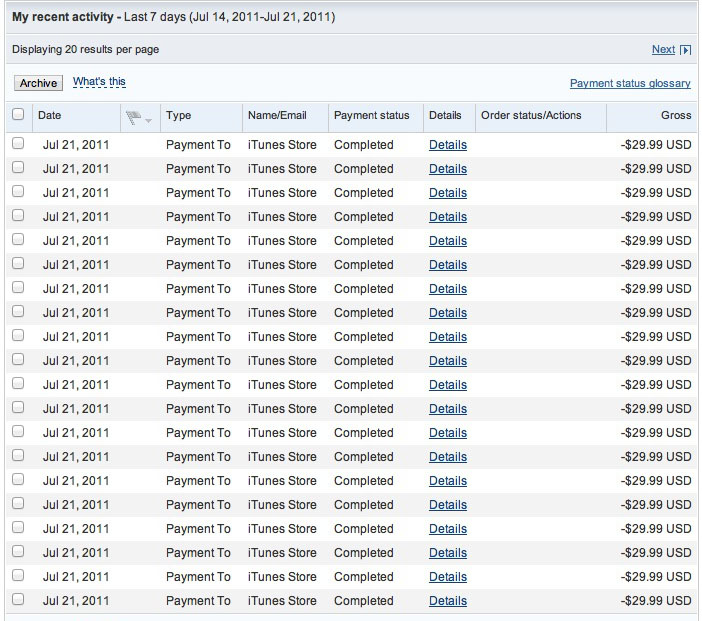Click the Date column header

click(x=49, y=116)
